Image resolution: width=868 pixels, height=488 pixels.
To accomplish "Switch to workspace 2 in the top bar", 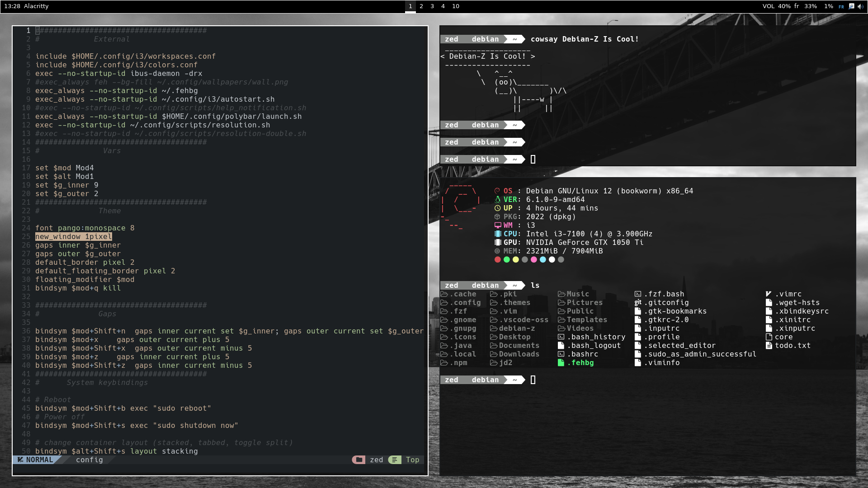I will coord(421,6).
